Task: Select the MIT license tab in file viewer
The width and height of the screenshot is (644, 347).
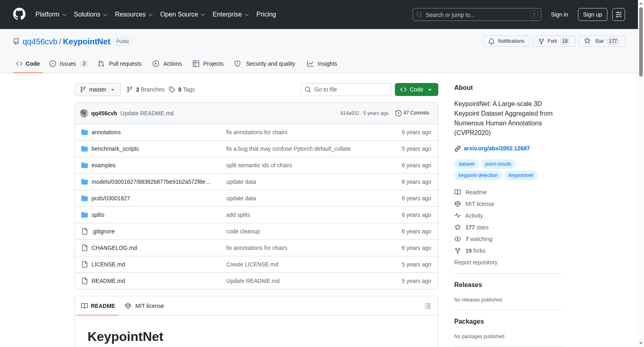Action: coord(144,306)
